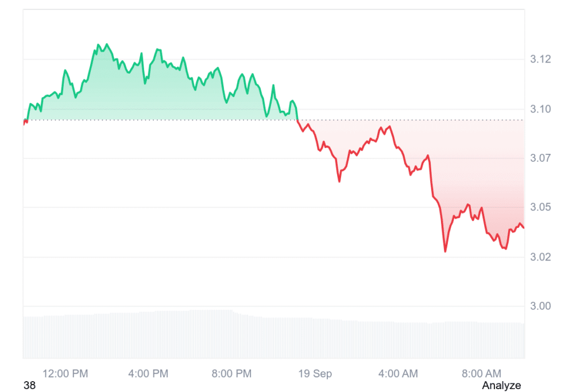Click where the line turns green to red

pyautogui.click(x=297, y=120)
